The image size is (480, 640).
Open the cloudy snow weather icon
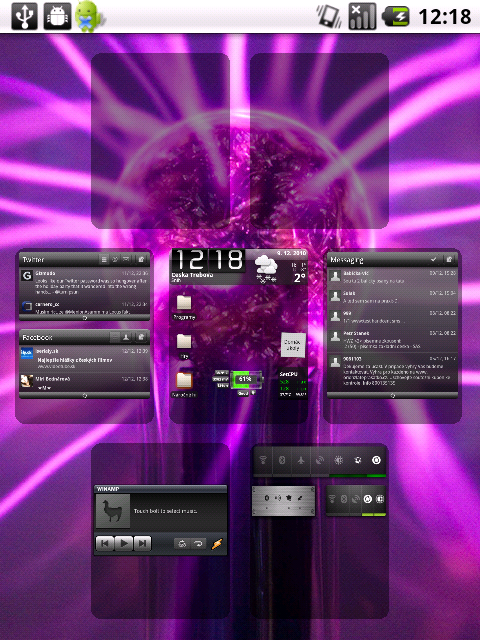tap(266, 267)
